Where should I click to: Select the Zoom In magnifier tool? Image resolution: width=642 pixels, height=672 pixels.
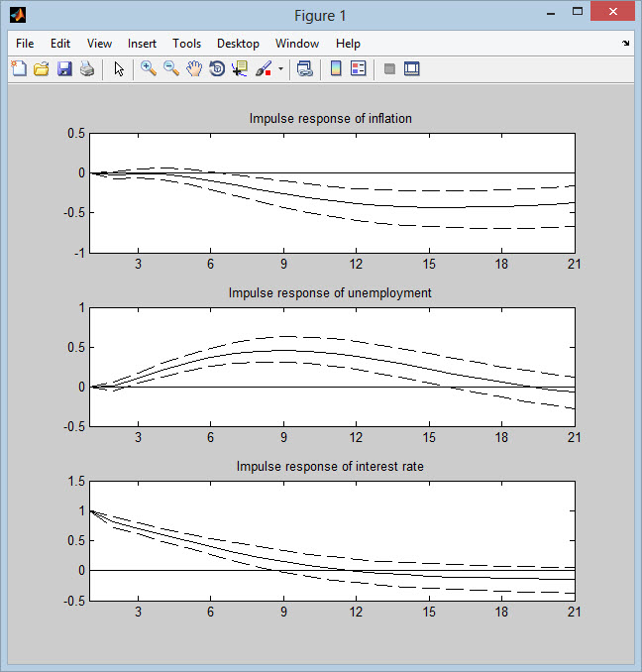click(x=149, y=68)
